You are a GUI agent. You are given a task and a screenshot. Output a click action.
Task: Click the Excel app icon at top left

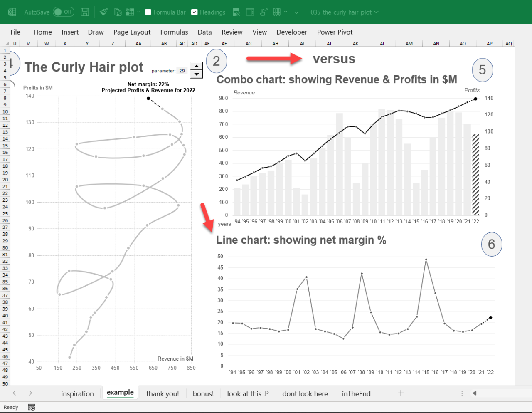12,12
